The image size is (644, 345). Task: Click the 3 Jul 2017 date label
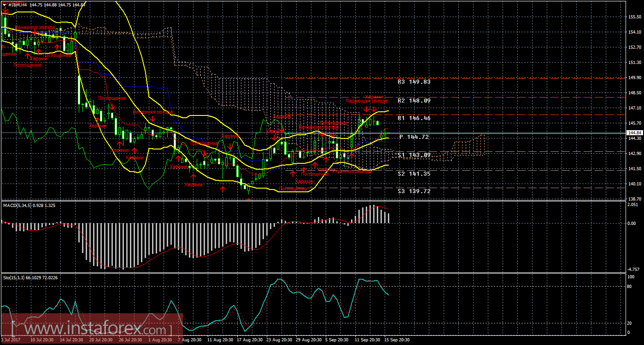tap(10, 340)
